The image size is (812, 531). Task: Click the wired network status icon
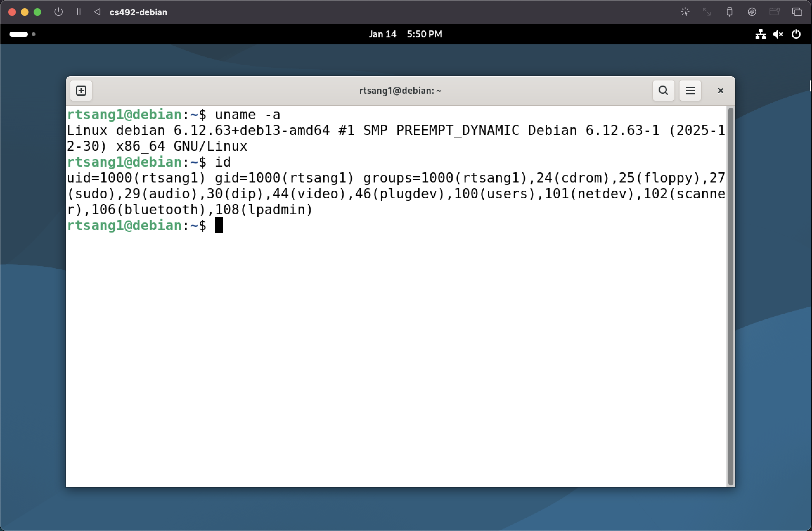760,34
